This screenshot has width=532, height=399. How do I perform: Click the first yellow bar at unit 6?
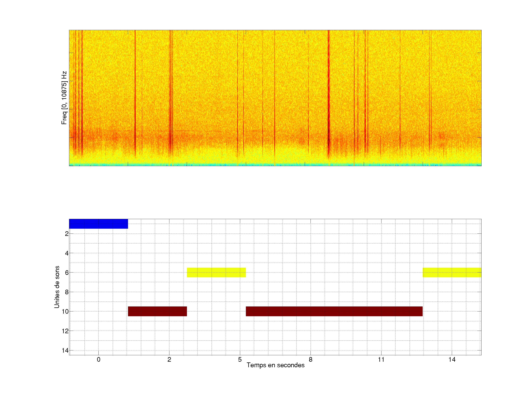click(216, 272)
